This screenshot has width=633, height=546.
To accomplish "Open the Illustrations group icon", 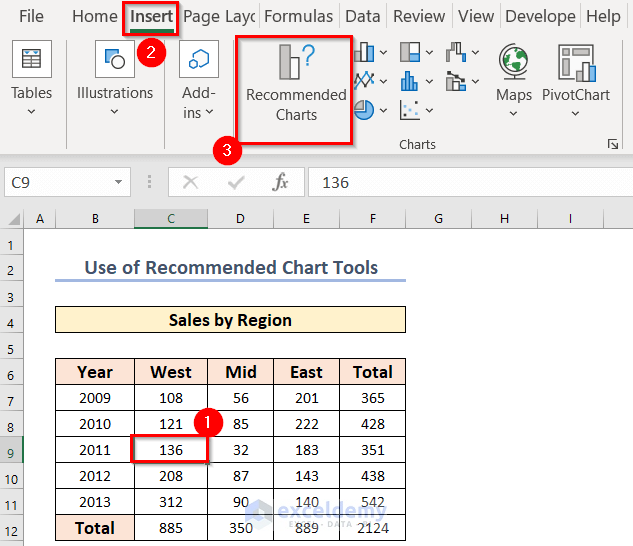I will pyautogui.click(x=115, y=59).
